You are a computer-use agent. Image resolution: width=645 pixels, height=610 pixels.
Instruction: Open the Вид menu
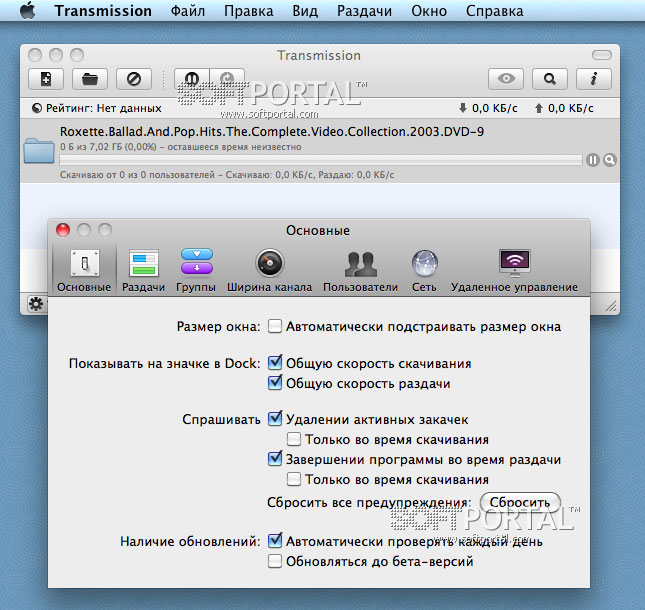(305, 11)
